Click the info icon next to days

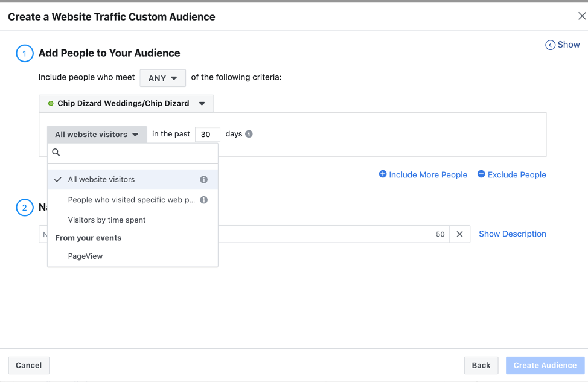pyautogui.click(x=249, y=134)
